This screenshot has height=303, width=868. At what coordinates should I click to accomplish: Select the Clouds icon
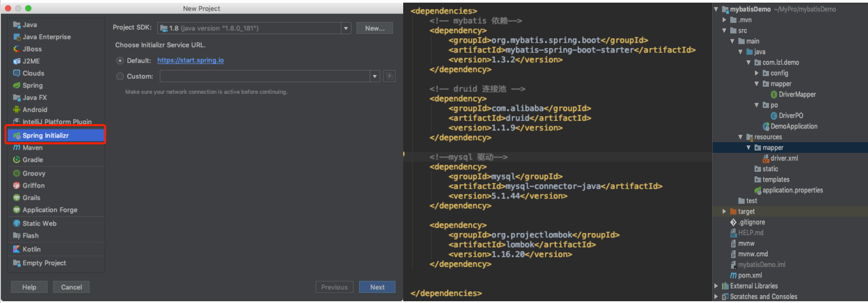click(17, 73)
